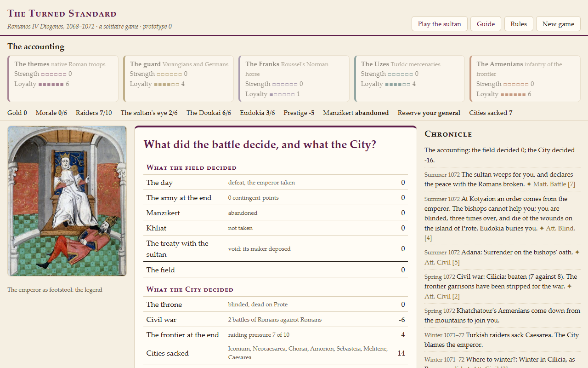The width and height of the screenshot is (588, 368).
Task: Click the Reserve your general entry
Action: click(429, 113)
